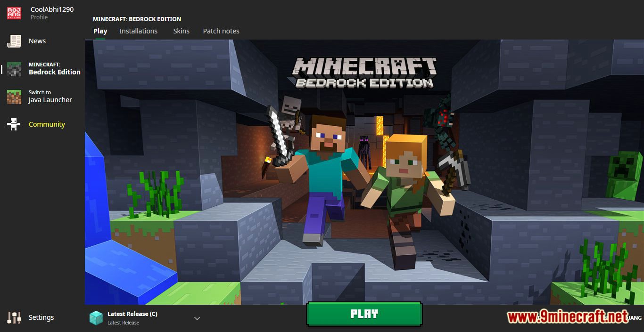Select the Bedrock Edition bedrock-block icon
Viewport: 644px width, 332px height.
(x=14, y=69)
